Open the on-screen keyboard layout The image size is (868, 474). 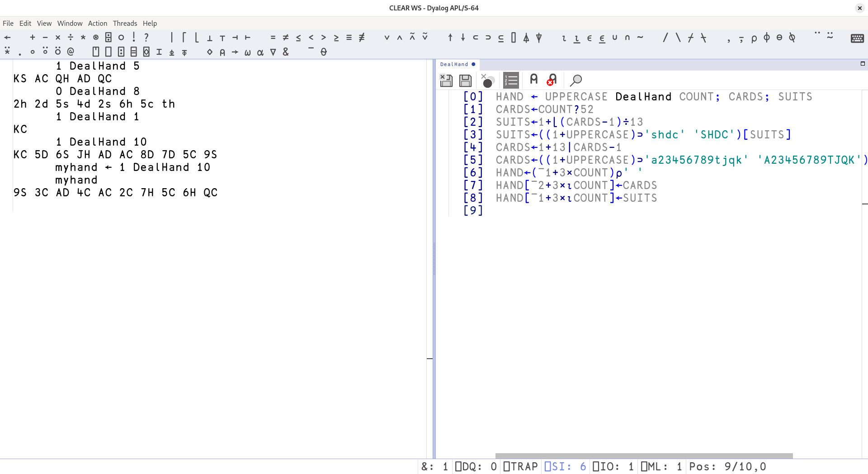coord(858,38)
